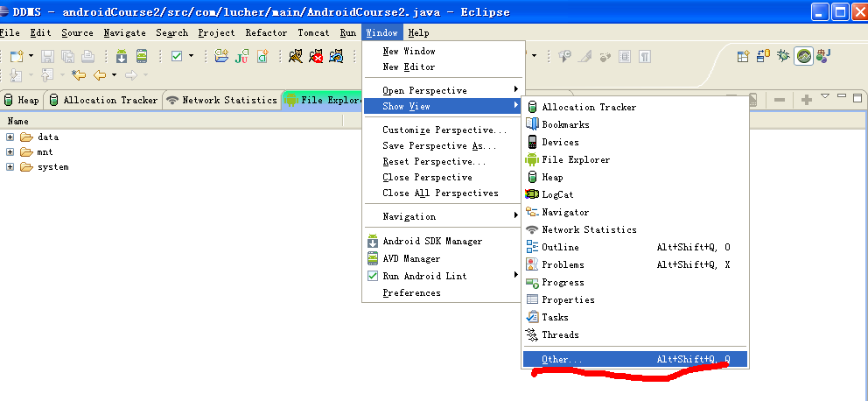
Task: Open Android SDK Manager menu entry
Action: click(444, 242)
